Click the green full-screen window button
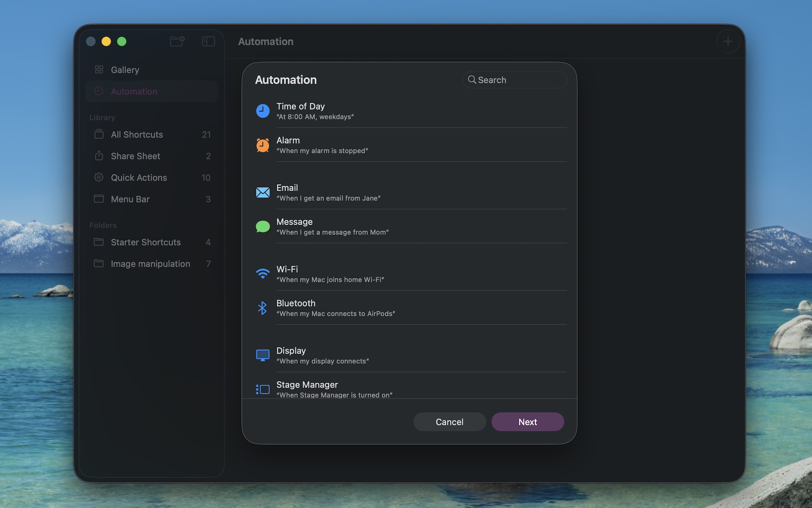 (122, 41)
